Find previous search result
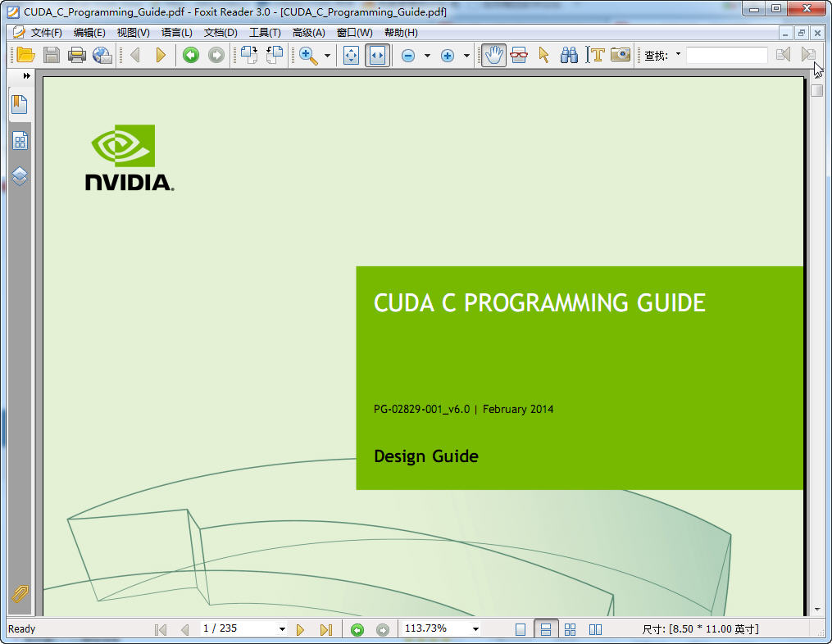Screen dimensions: 832x644 [x=783, y=55]
